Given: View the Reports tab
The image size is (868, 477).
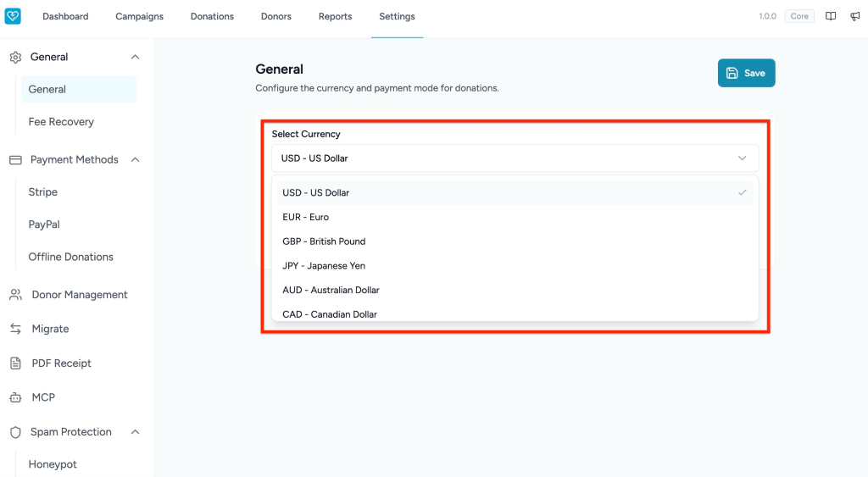Looking at the screenshot, I should pos(335,17).
